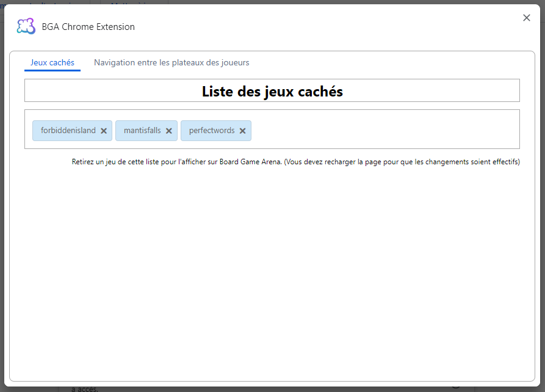
Task: Click the mantisfalls game tag text
Action: coord(142,131)
